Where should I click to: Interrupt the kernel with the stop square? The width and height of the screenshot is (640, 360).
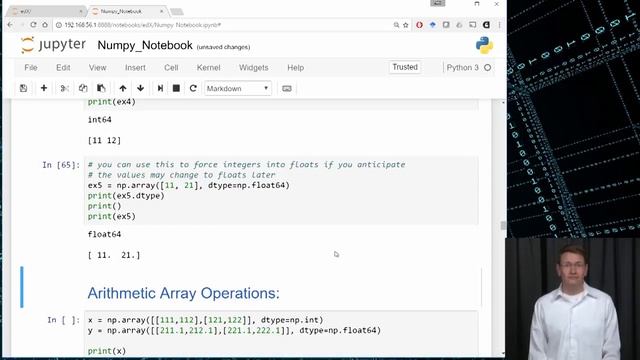pos(176,88)
